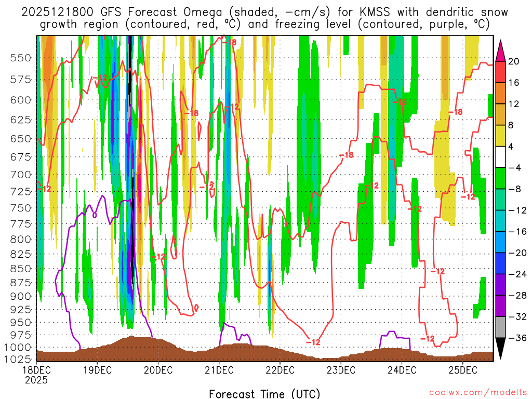
Task: Click the 600 pressure level label
Action: (x=21, y=100)
